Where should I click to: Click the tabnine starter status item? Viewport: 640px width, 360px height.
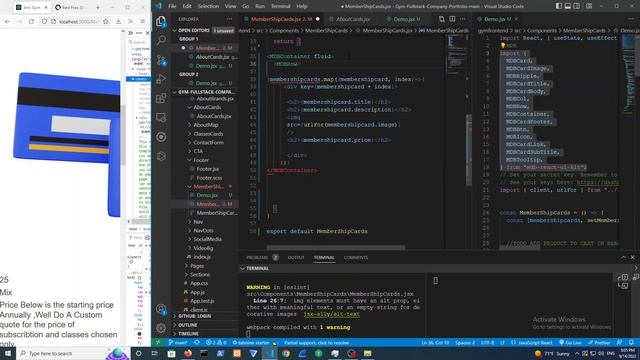point(251,342)
